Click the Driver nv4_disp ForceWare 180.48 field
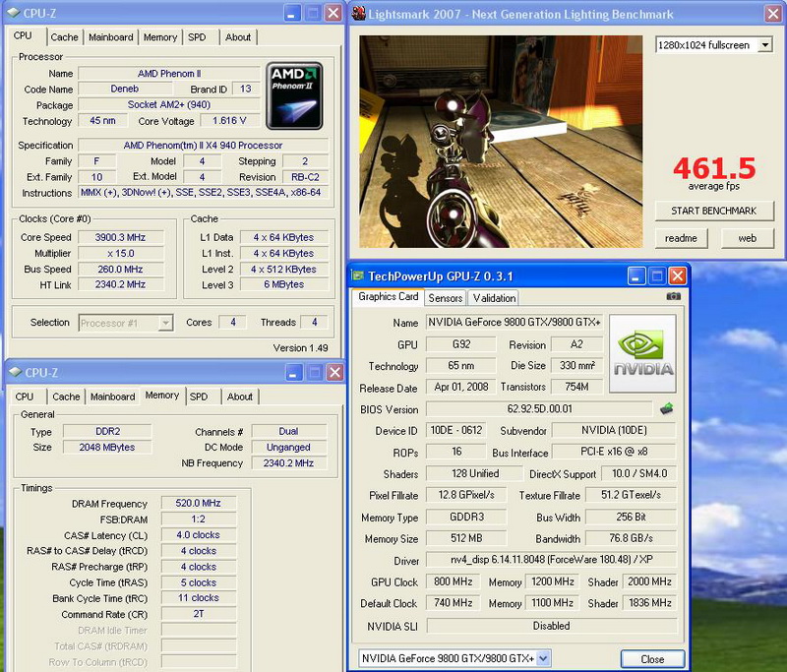 pos(551,559)
